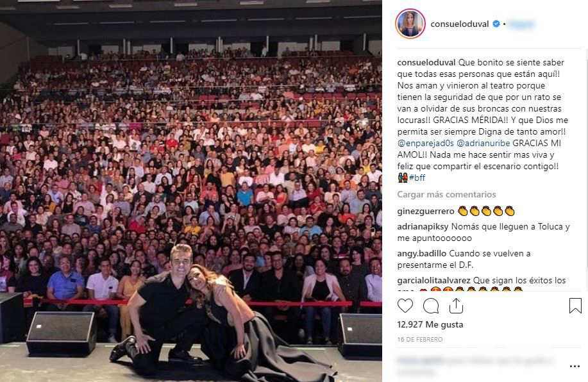Open ginezguerrero commenter profile
Image resolution: width=588 pixels, height=382 pixels.
(x=426, y=212)
